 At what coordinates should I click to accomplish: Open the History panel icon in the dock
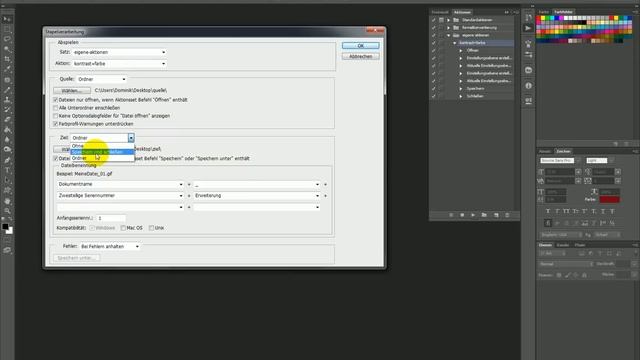(x=528, y=18)
